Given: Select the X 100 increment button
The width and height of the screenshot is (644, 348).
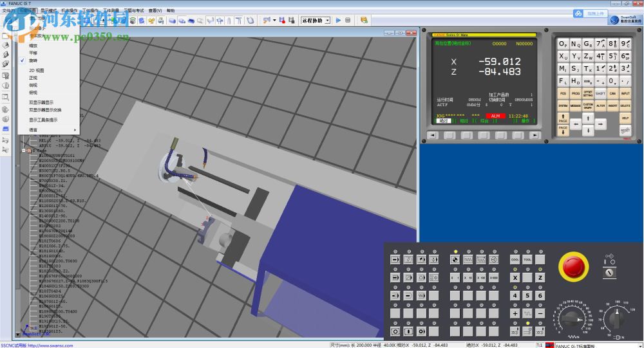Looking at the screenshot, I should 480,277.
